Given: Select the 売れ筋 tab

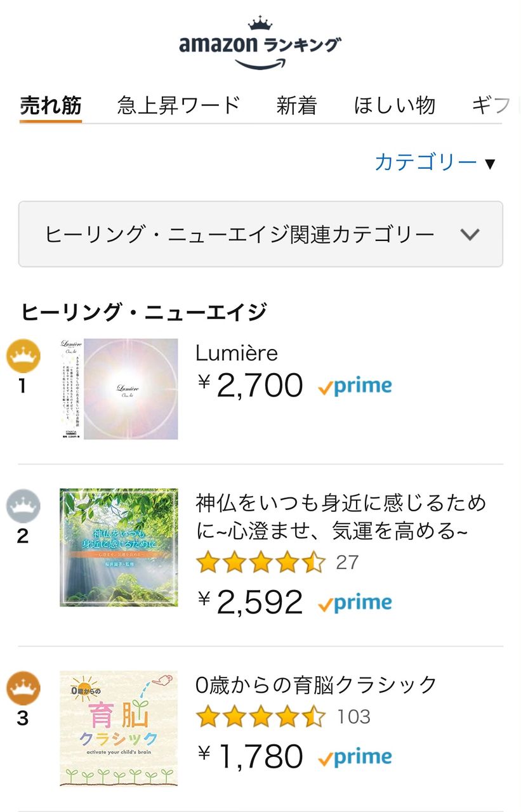Looking at the screenshot, I should tap(51, 105).
